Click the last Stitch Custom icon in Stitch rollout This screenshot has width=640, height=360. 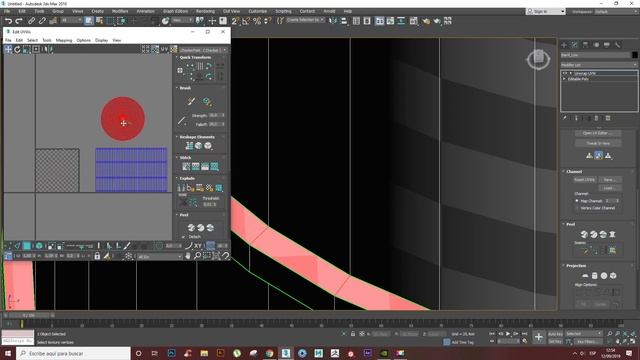point(214,166)
